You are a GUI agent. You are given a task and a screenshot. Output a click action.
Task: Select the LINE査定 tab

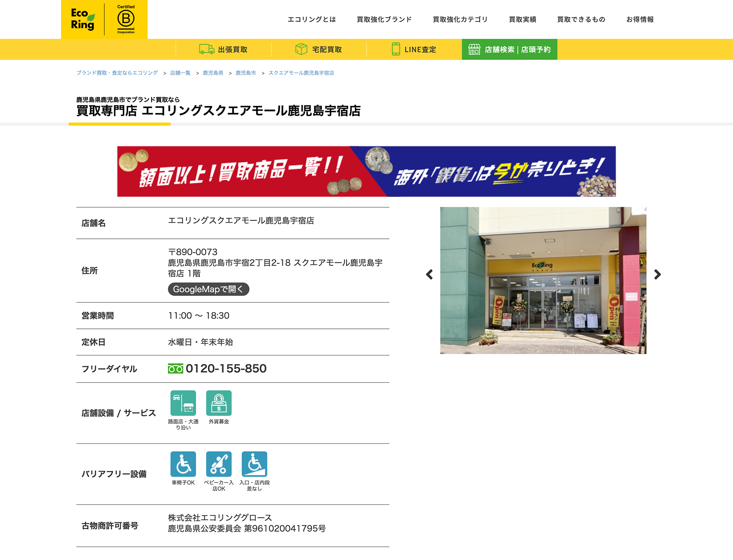pos(414,49)
